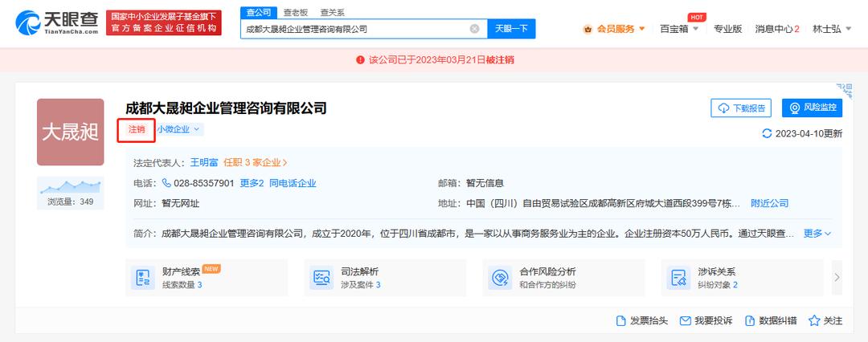Clear the search box with the X icon
Viewport: 868px width, 342px height.
coord(474,29)
